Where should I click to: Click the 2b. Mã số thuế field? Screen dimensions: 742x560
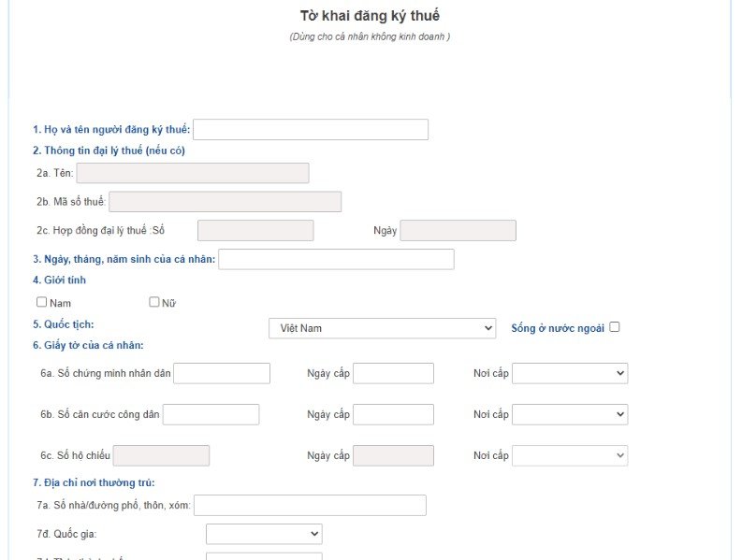point(225,202)
